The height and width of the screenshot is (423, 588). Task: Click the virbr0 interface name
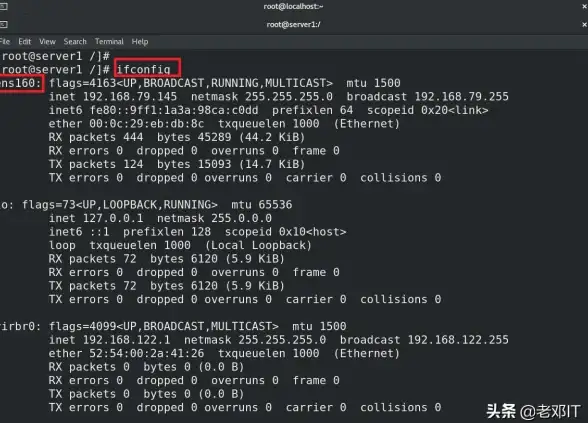point(20,326)
